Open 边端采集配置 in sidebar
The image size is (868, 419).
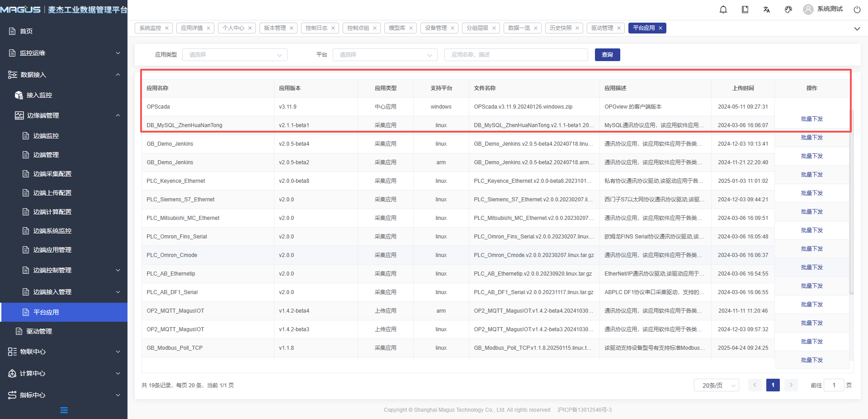click(52, 174)
